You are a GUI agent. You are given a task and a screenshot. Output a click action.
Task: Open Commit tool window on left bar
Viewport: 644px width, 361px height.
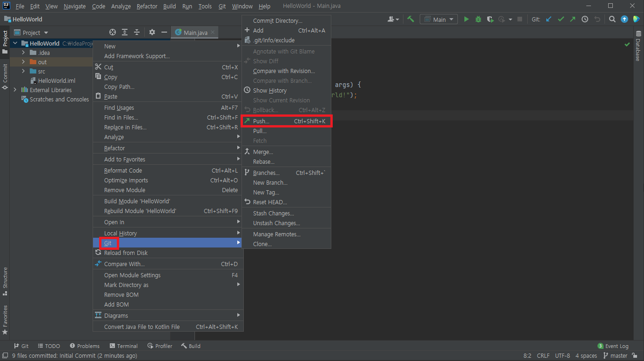pyautogui.click(x=5, y=77)
